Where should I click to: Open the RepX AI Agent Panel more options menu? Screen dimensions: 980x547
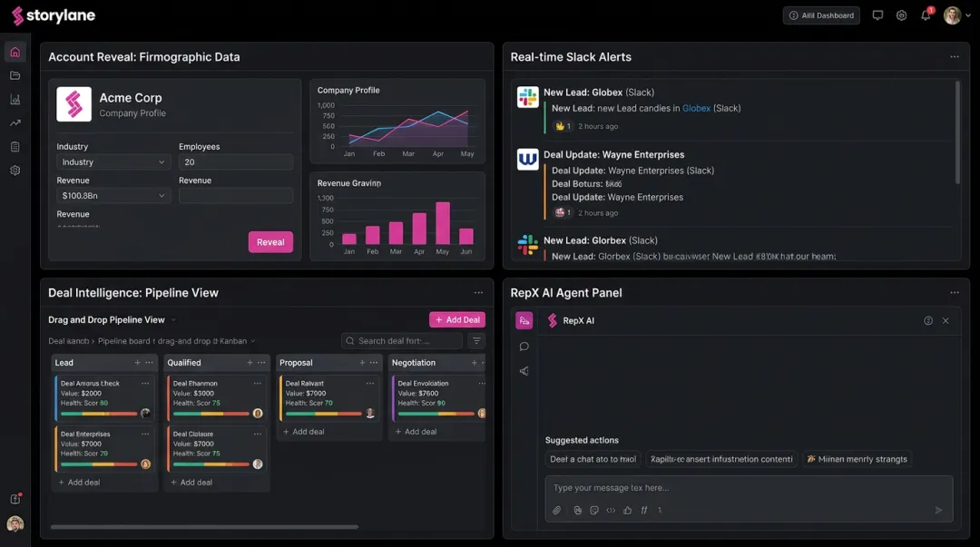click(955, 293)
